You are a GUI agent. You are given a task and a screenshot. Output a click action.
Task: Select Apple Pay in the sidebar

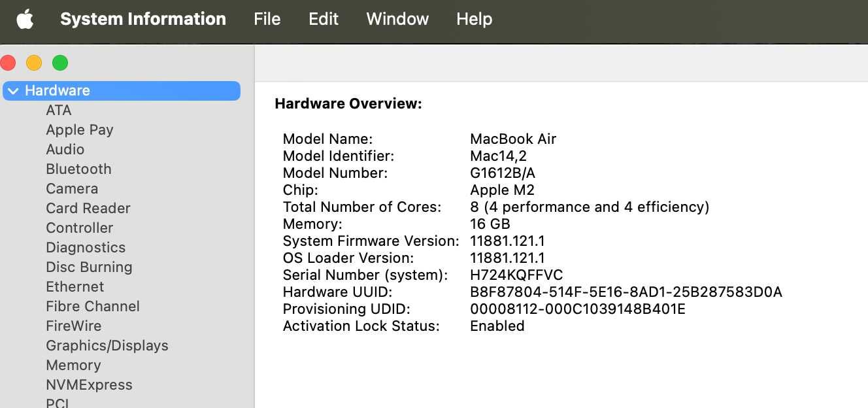80,130
